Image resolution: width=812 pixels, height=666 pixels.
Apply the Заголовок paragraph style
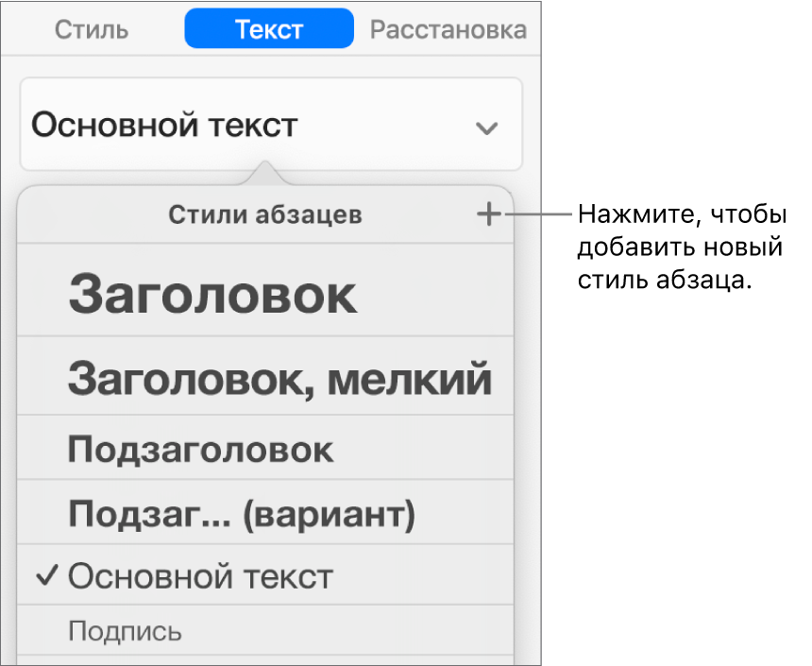(x=265, y=290)
